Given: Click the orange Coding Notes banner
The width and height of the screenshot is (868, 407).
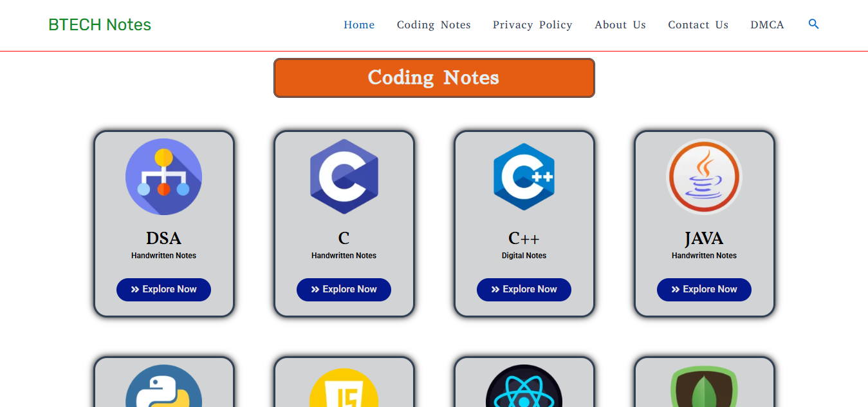Looking at the screenshot, I should (434, 78).
